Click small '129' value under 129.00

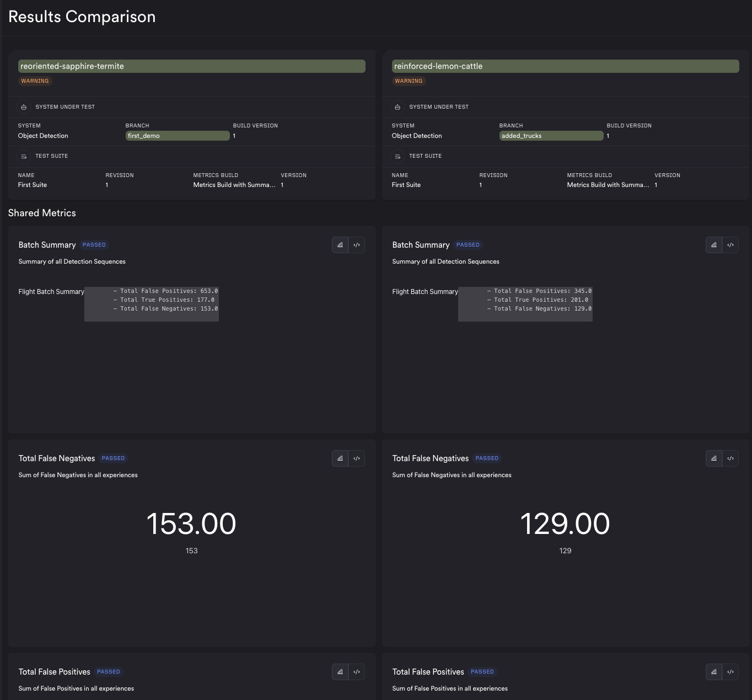tap(566, 551)
